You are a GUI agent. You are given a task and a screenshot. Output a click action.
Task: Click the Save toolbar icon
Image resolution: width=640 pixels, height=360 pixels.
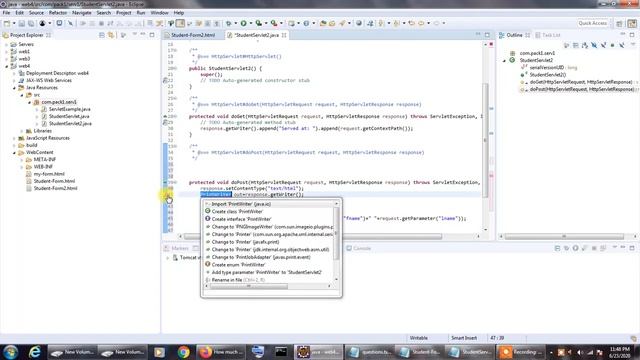(x=22, y=24)
